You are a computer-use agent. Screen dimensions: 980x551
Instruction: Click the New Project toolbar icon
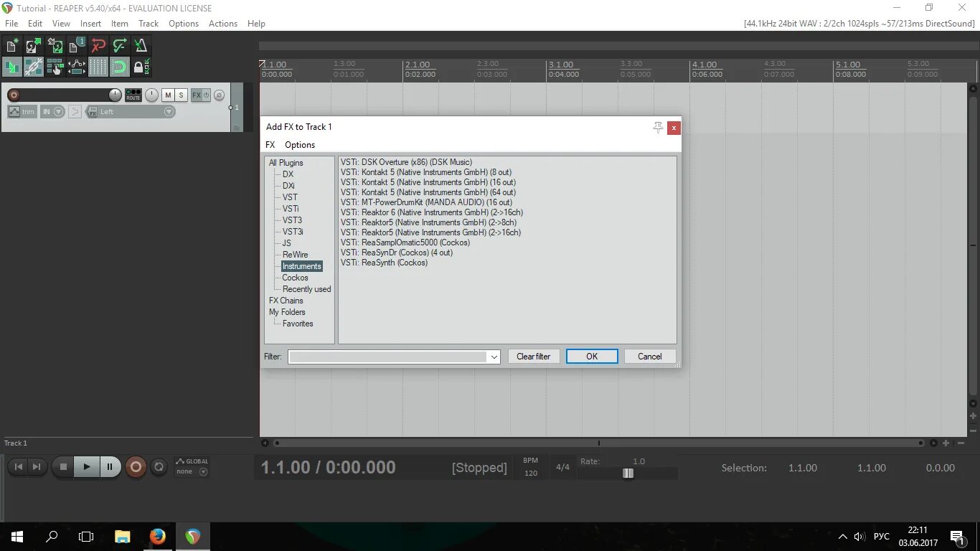(12, 46)
